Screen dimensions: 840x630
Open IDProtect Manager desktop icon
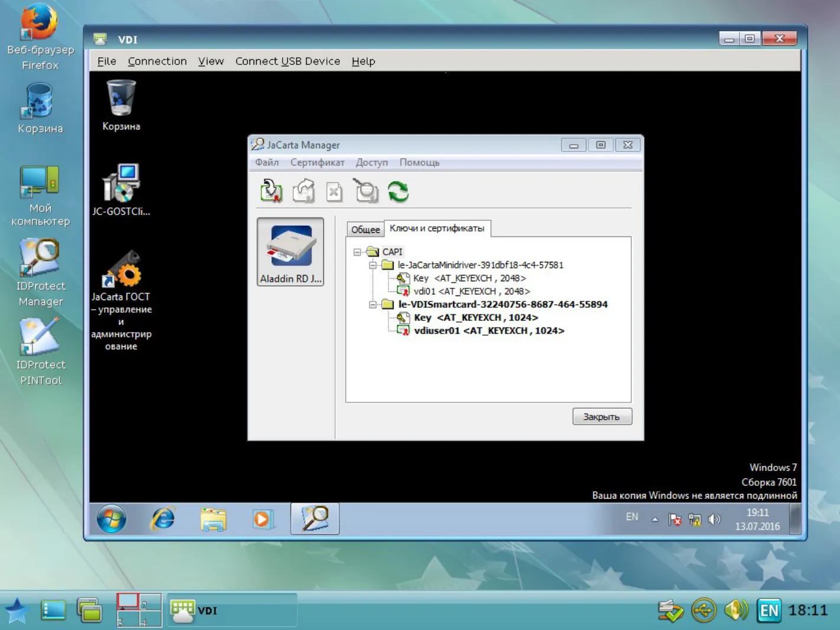coord(40,273)
